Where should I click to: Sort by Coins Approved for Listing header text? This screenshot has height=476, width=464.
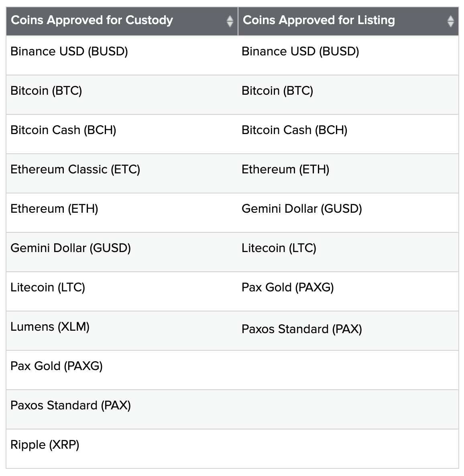[x=319, y=20]
